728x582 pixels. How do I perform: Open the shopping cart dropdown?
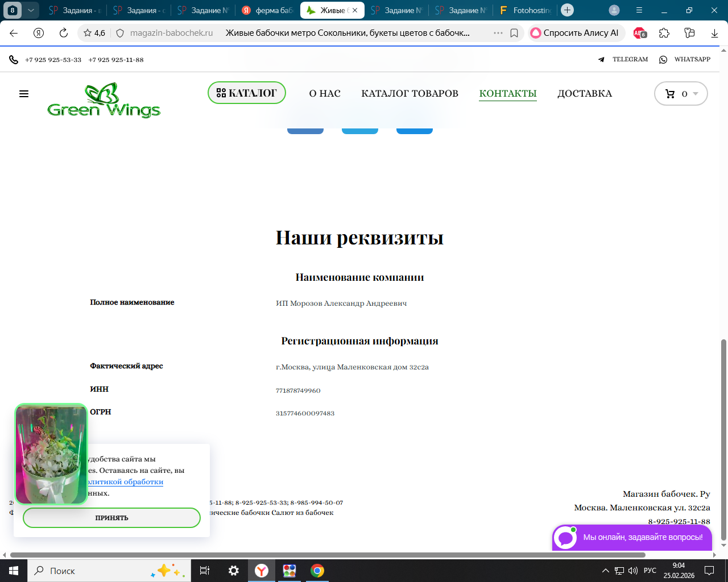(681, 94)
